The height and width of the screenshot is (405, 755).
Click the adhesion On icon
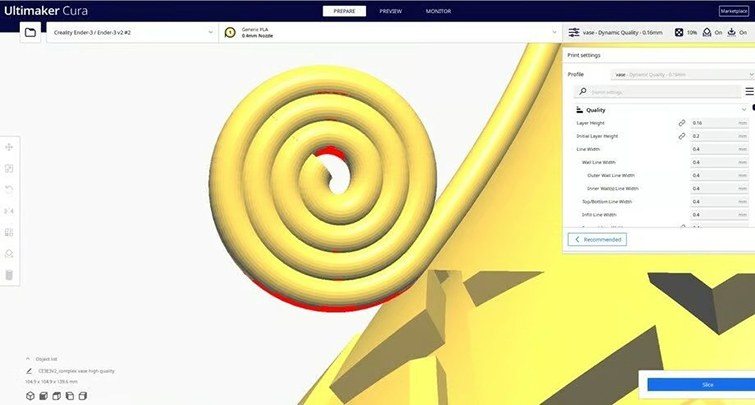click(x=731, y=32)
